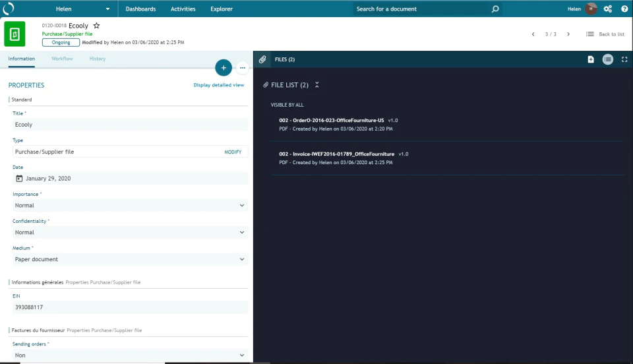This screenshot has width=633, height=364.
Task: Mark Ecooly as favorite with star icon
Action: click(96, 26)
